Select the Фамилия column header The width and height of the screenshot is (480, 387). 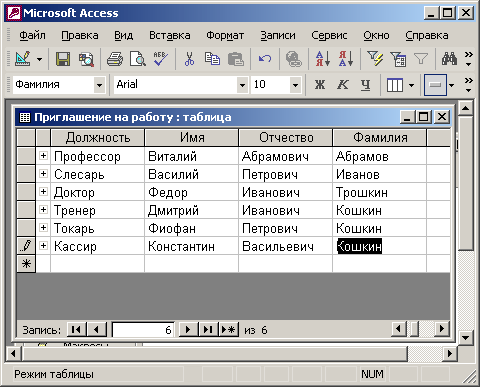click(380, 138)
